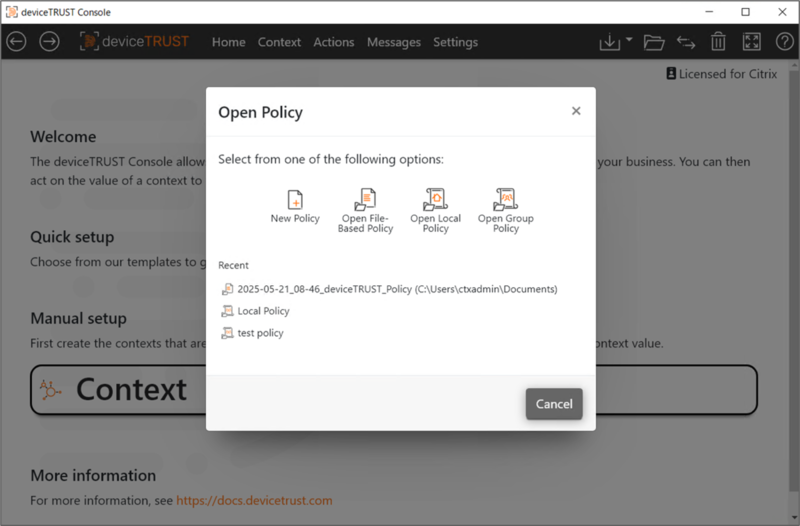Cancel the Open Policy dialog
Viewport: 800px width, 526px height.
point(554,404)
